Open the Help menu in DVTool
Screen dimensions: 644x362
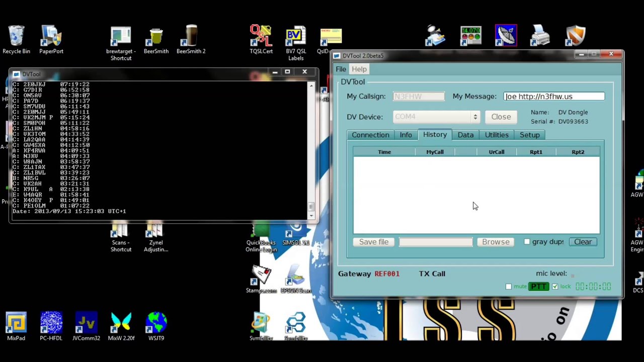(359, 69)
